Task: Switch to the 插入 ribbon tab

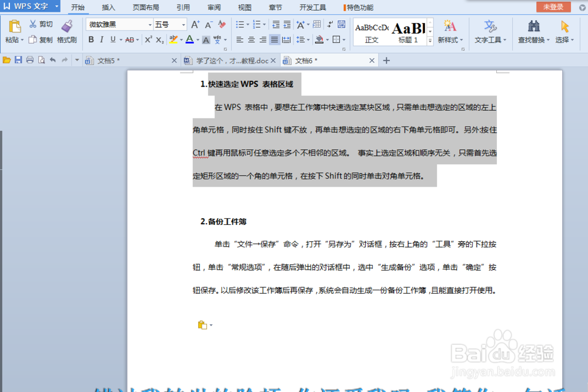Action: point(108,7)
